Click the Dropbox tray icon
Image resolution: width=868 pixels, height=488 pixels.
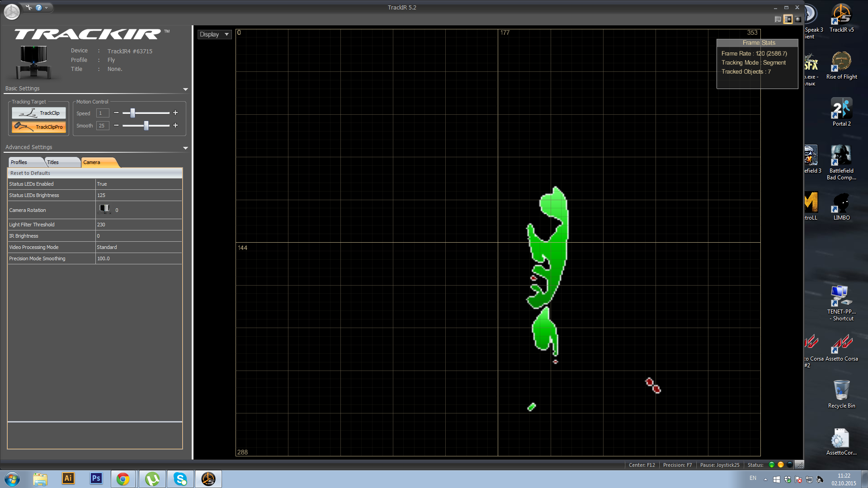pyautogui.click(x=788, y=479)
